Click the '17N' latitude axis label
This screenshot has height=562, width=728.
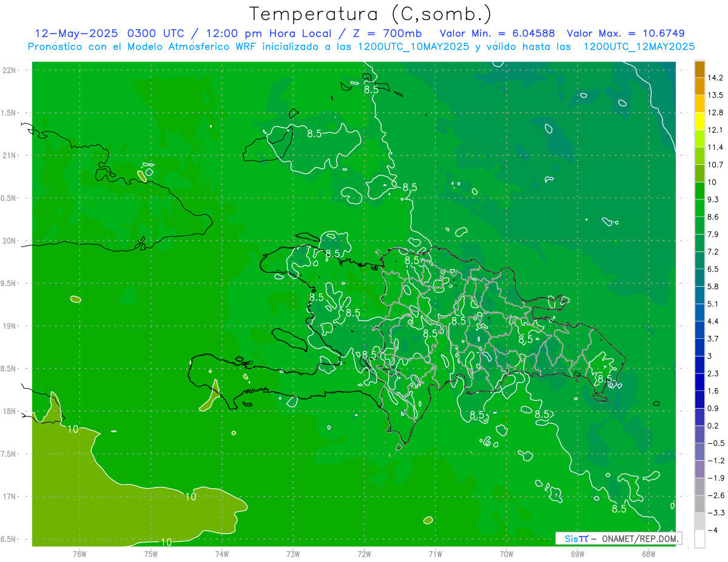(10, 497)
